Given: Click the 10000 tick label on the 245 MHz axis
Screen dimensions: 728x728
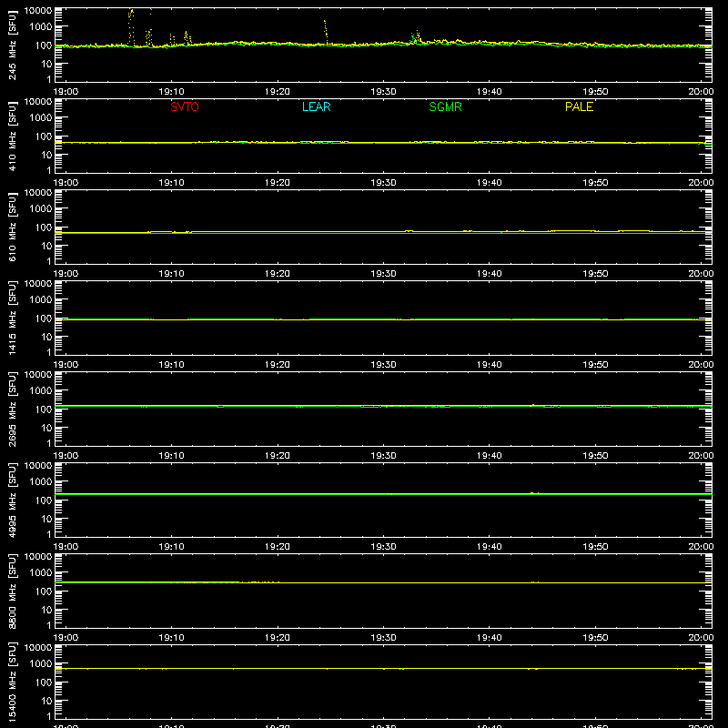Looking at the screenshot, I should 38,11.
